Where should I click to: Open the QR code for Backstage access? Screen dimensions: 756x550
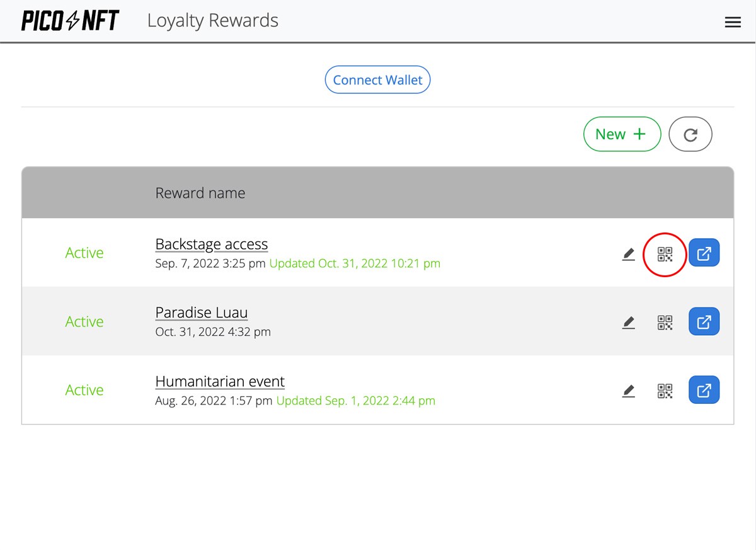(665, 255)
